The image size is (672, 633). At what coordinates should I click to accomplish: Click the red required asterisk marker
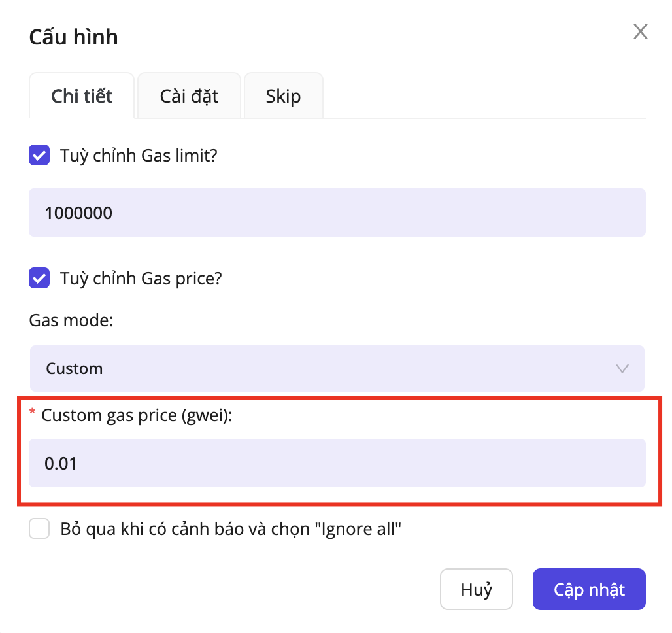click(33, 413)
